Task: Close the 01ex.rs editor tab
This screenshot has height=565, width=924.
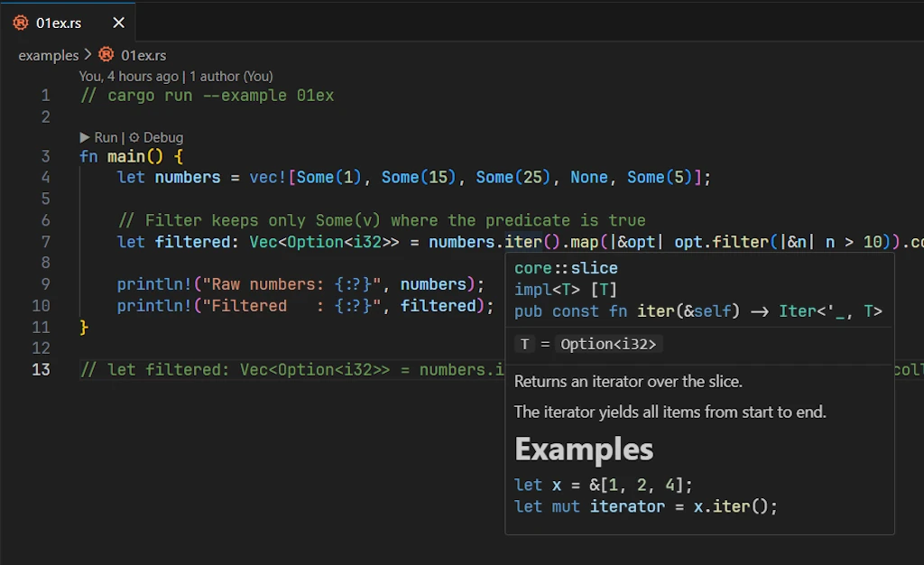Action: click(118, 23)
